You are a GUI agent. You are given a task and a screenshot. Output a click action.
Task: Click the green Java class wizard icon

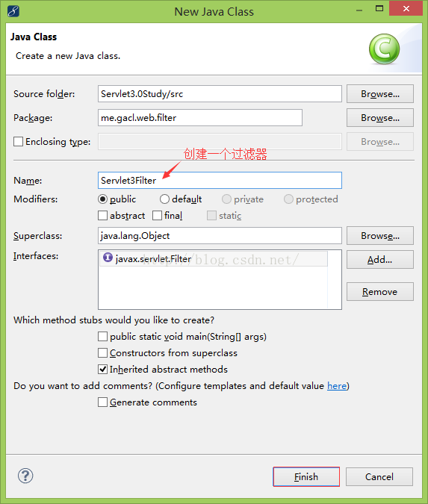click(384, 49)
